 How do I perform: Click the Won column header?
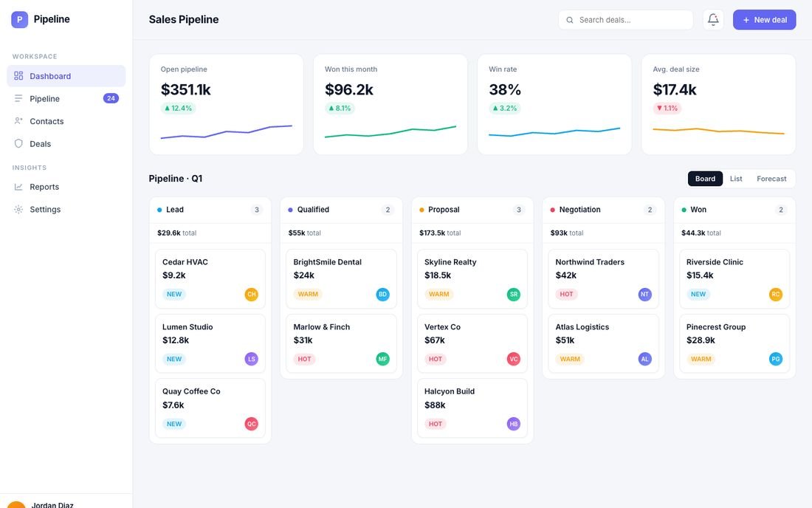tap(734, 210)
